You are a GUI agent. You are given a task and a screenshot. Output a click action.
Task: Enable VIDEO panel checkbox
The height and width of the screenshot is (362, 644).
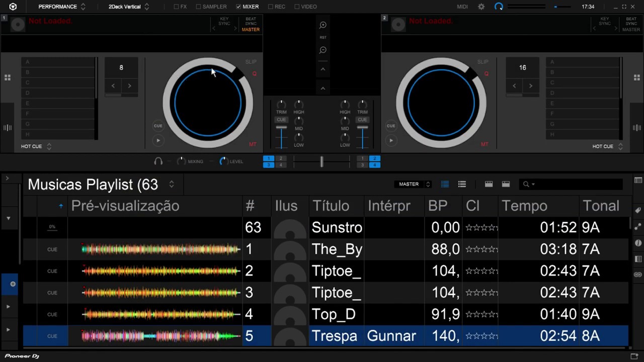pyautogui.click(x=297, y=7)
